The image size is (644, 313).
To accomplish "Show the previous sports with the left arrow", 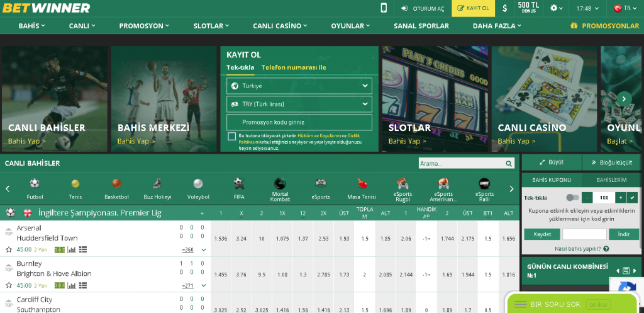I will 8,189.
